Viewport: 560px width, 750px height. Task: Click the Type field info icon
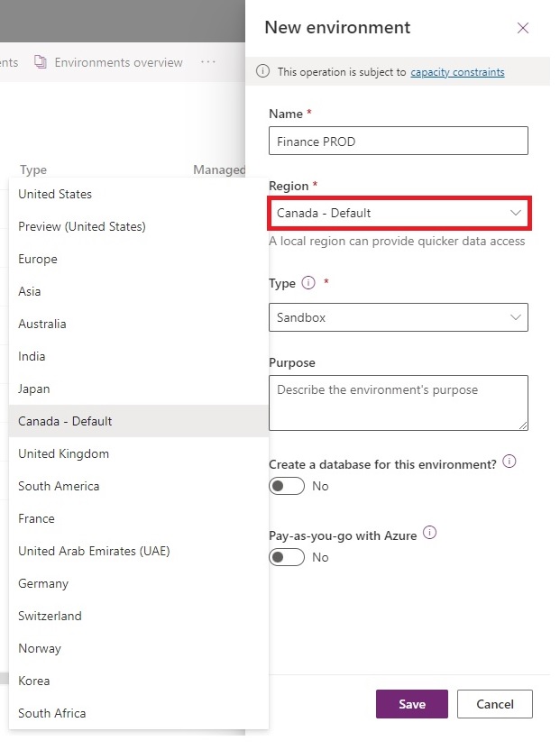point(308,283)
